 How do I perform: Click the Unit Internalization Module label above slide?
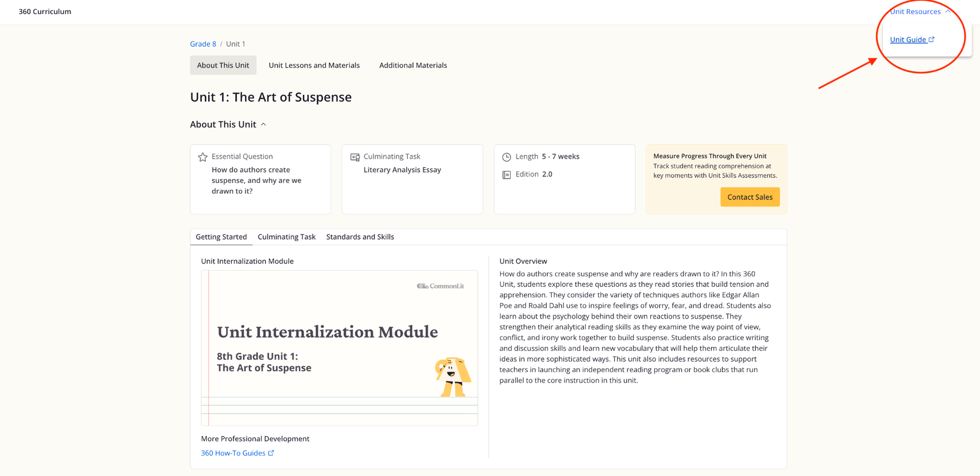247,261
